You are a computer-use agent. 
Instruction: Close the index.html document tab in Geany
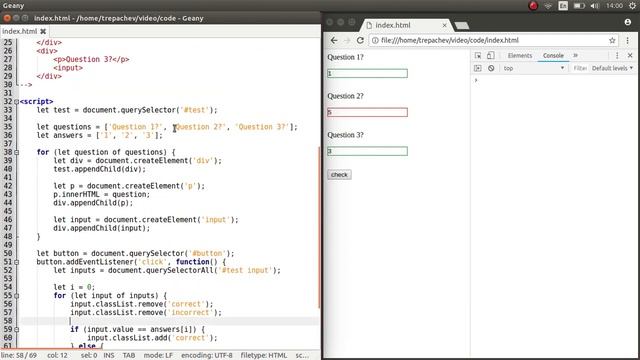tap(43, 31)
